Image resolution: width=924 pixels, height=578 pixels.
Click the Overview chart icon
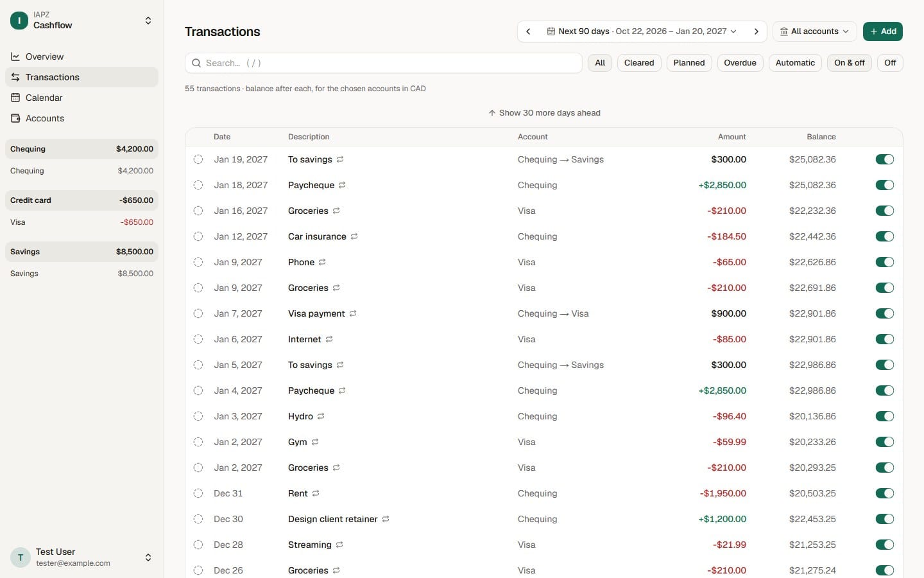click(15, 57)
